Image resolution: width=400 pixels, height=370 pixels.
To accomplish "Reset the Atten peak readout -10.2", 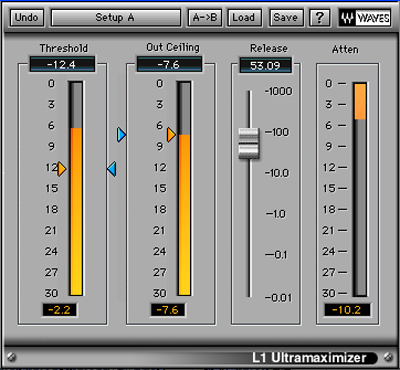I will pyautogui.click(x=347, y=310).
